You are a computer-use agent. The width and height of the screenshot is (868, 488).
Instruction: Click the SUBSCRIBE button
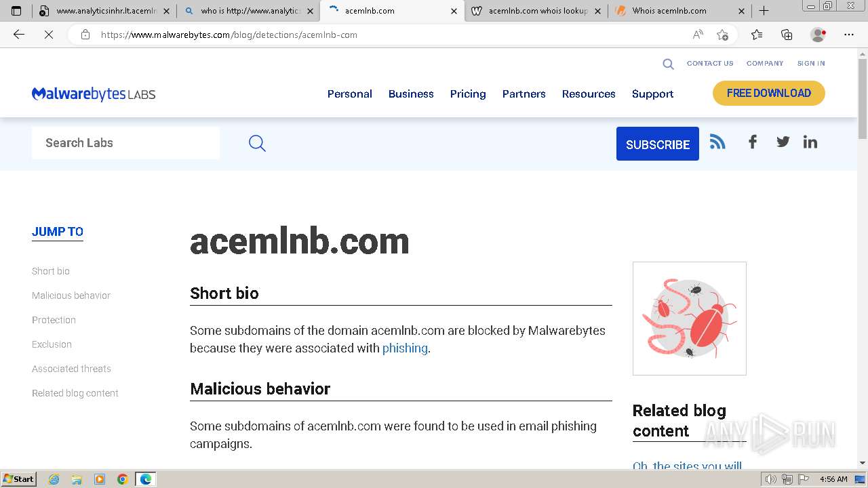(x=658, y=144)
